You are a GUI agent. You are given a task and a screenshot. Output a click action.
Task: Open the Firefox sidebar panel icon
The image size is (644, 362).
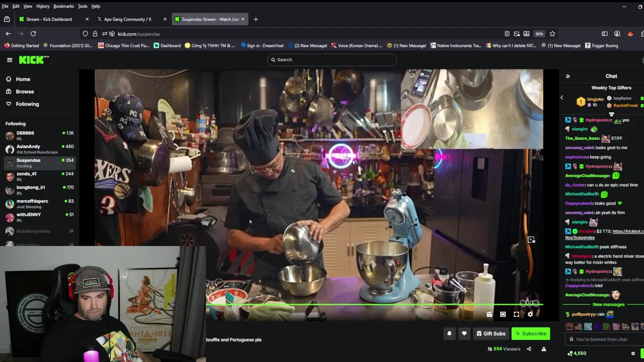tap(604, 34)
